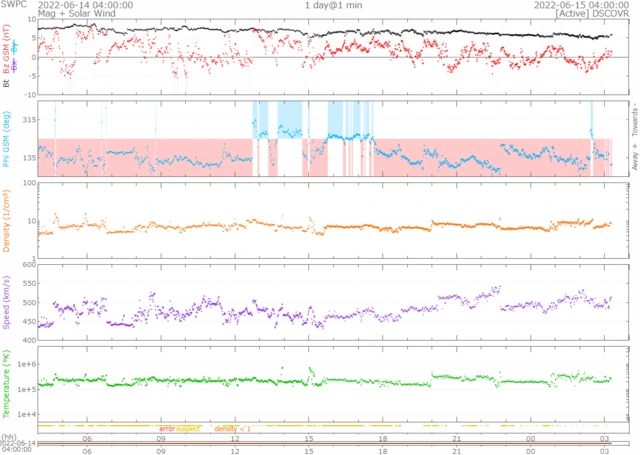This screenshot has width=640, height=455.
Task: Click the -5 tick on magnetic field axis
Action: coord(32,76)
